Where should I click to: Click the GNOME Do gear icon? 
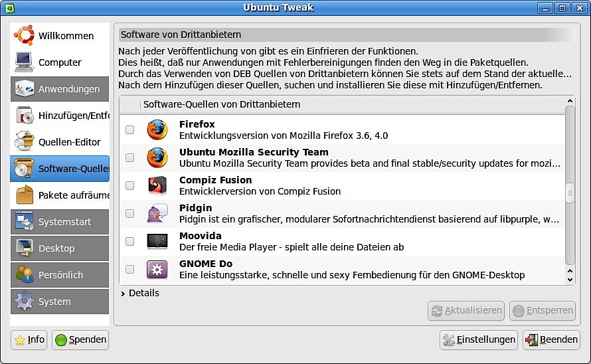coord(157,269)
